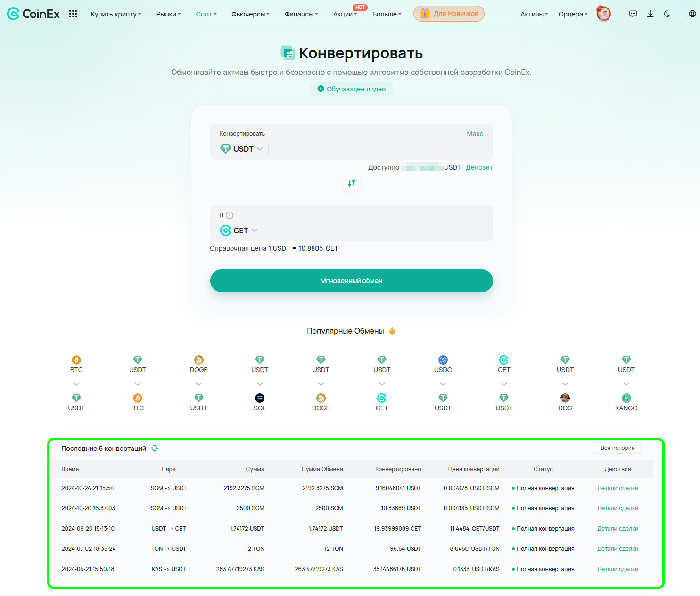Click the Статус column header

[543, 469]
